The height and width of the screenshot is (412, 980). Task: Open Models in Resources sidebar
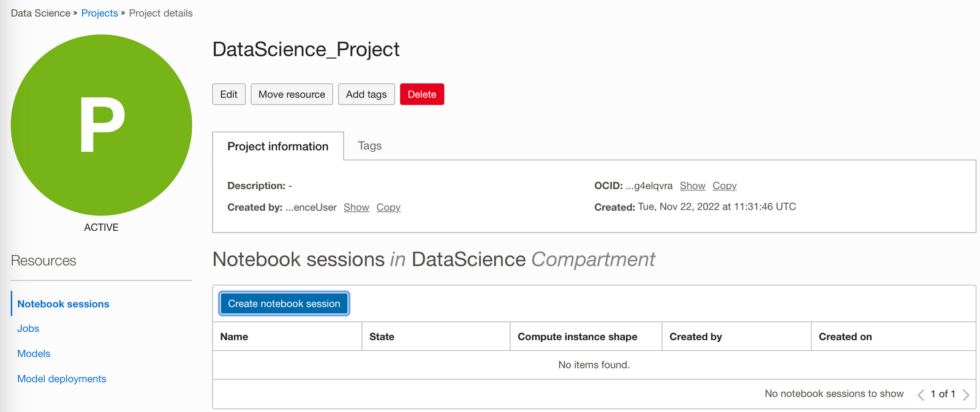pyautogui.click(x=34, y=354)
